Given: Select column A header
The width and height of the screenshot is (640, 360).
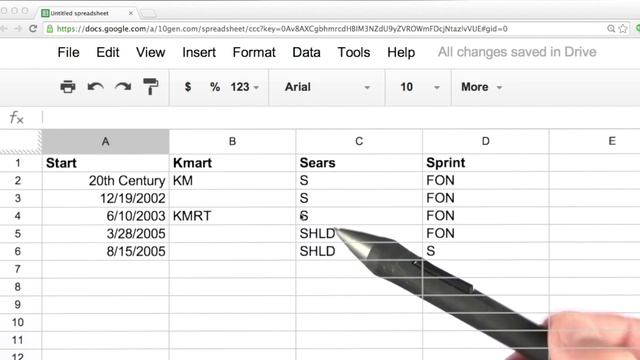Looking at the screenshot, I should tap(105, 142).
